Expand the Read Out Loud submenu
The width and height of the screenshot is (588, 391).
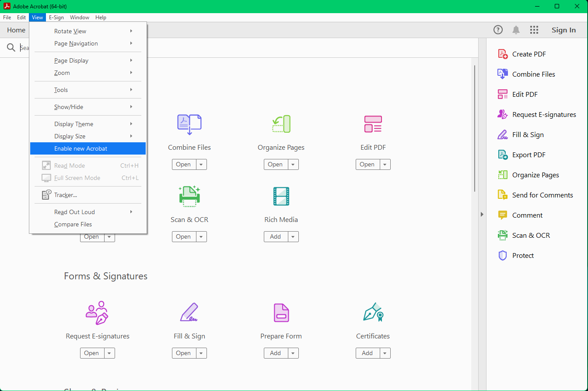tap(88, 212)
